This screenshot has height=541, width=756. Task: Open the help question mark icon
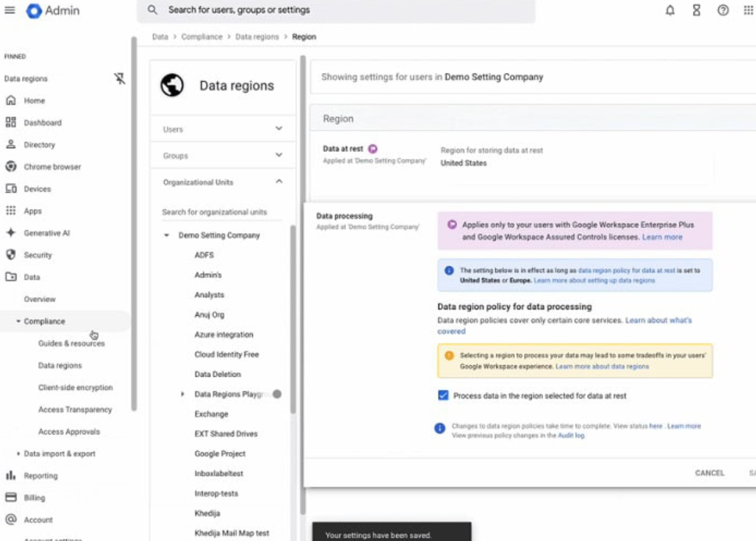(723, 10)
